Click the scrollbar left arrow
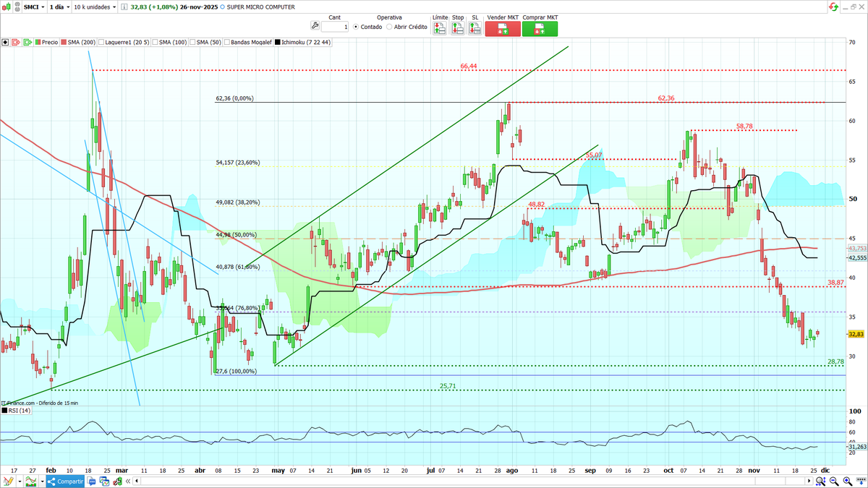Viewport: 868px width, 488px height. [x=137, y=481]
